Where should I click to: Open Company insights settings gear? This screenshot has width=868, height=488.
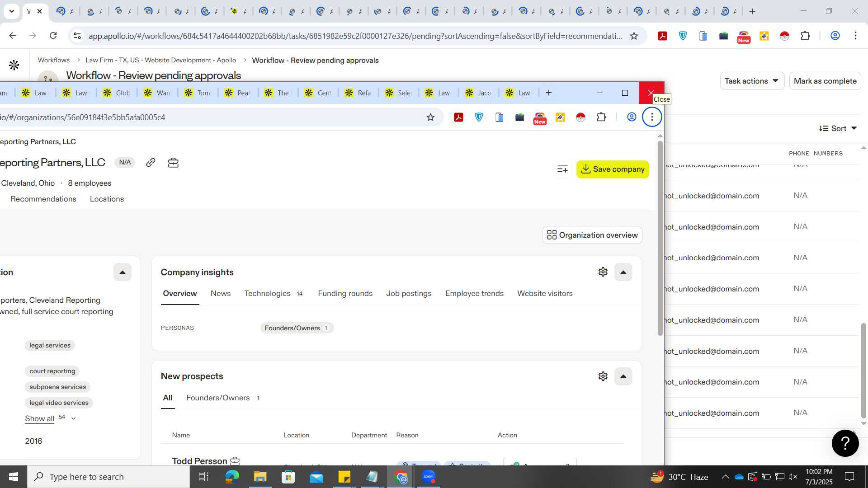click(603, 272)
